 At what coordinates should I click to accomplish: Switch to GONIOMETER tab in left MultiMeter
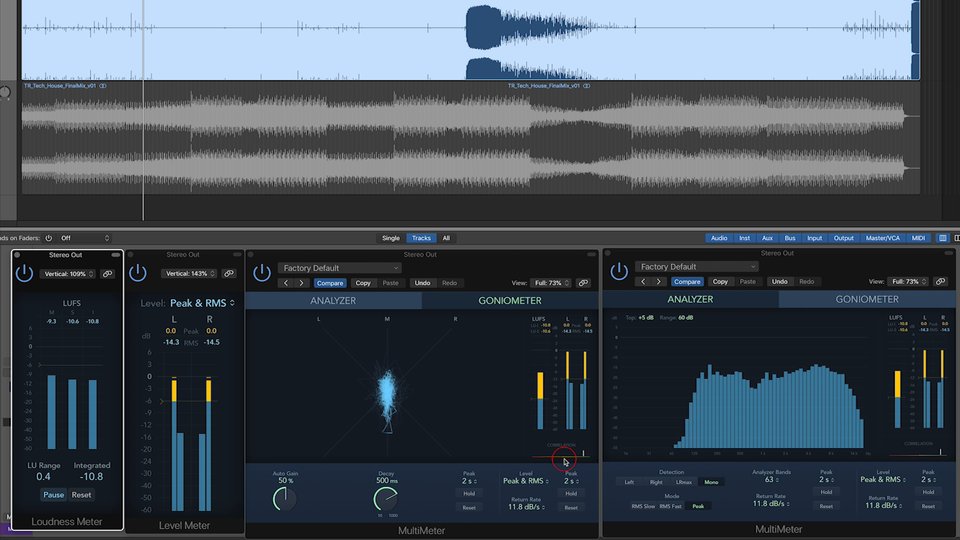click(509, 301)
